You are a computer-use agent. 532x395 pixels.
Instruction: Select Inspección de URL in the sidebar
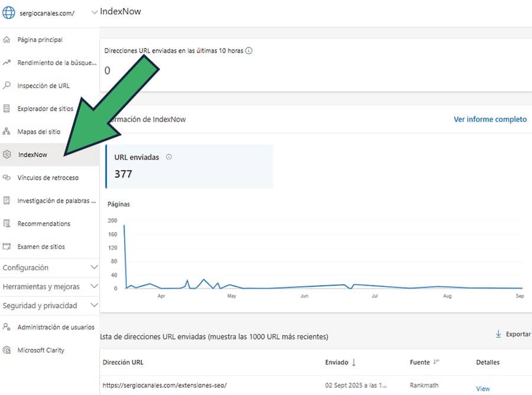point(44,85)
